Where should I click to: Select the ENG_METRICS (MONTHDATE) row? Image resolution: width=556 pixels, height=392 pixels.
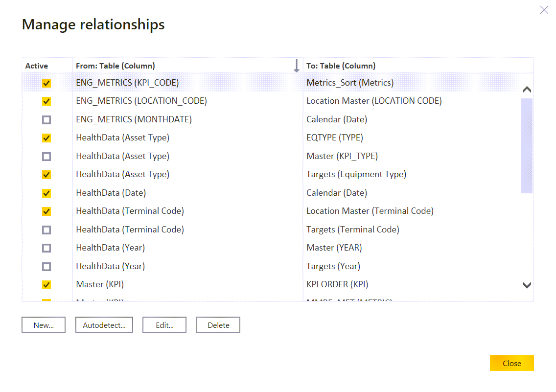pyautogui.click(x=271, y=119)
